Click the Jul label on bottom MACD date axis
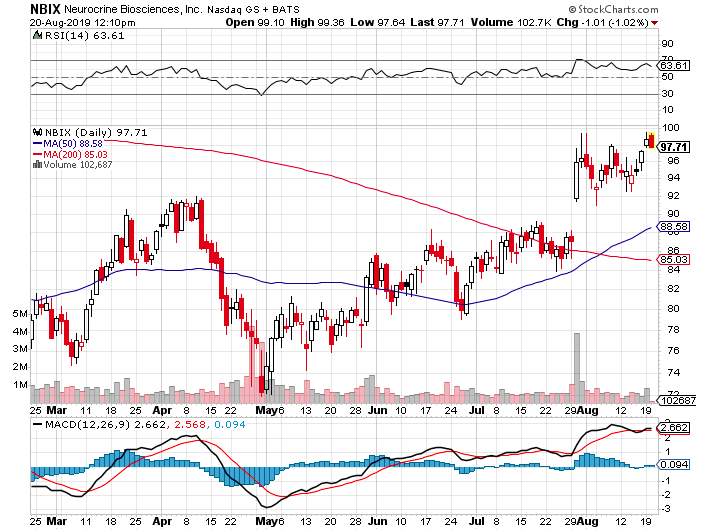The width and height of the screenshot is (701, 531). [478, 521]
